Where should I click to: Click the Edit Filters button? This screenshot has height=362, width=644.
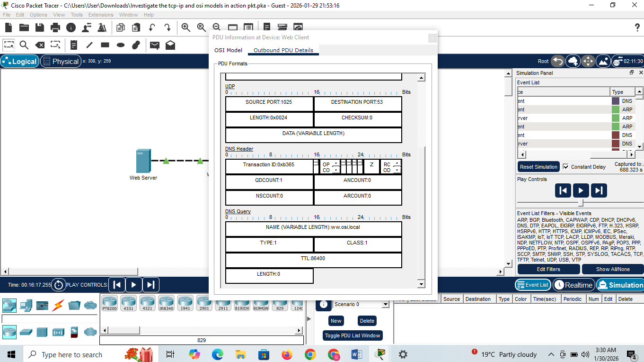(x=548, y=269)
